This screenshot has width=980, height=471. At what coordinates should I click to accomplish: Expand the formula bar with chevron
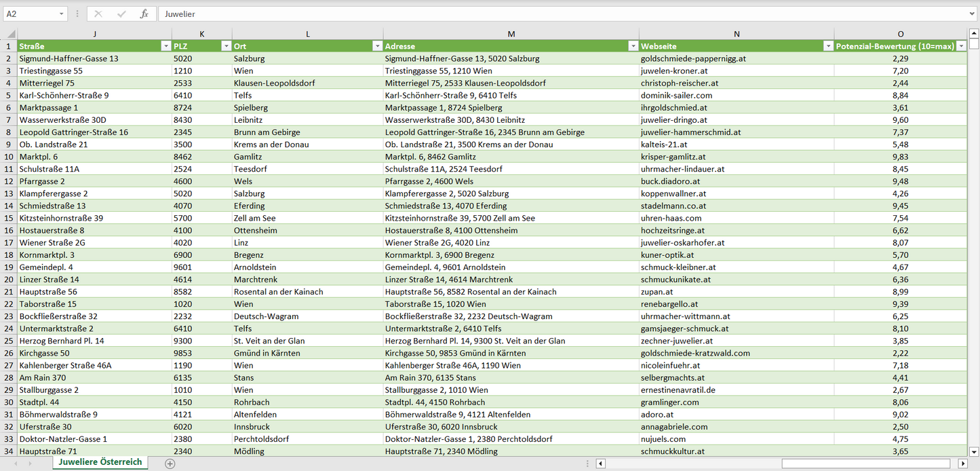[x=973, y=14]
